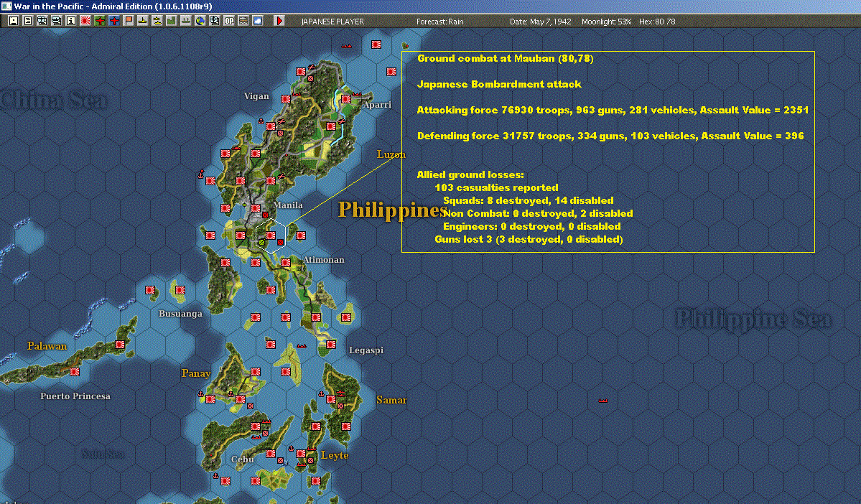The image size is (861, 504).
Task: Click the single yellow ship toolbar icon
Action: click(x=143, y=21)
